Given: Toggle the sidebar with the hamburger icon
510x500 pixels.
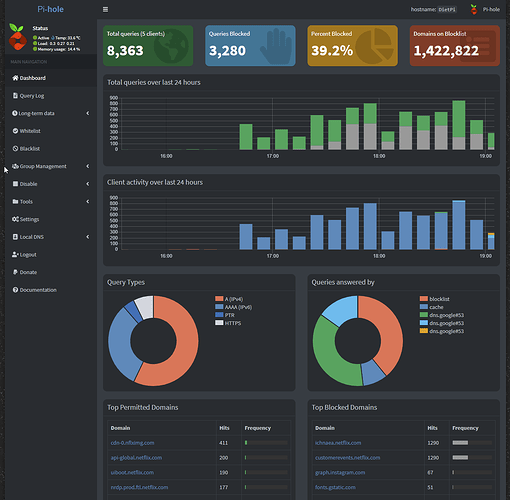Looking at the screenshot, I should point(105,9).
